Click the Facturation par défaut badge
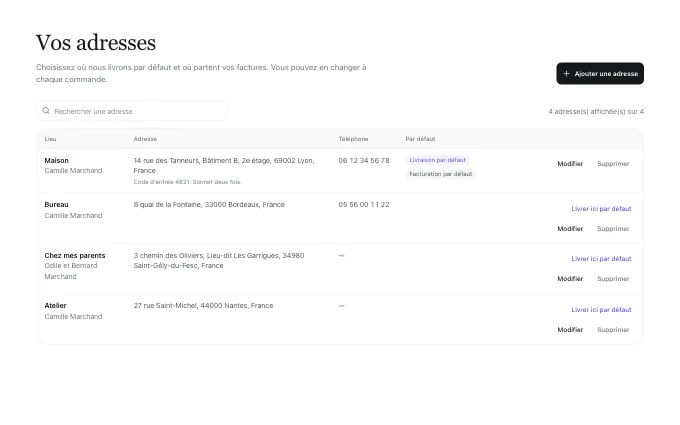This screenshot has width=680, height=425. pyautogui.click(x=441, y=174)
